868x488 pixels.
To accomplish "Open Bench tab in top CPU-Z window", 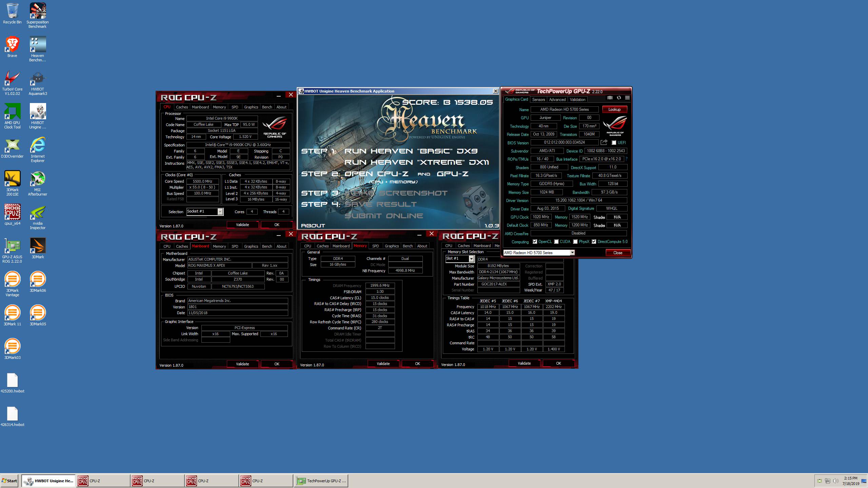I will pos(267,107).
